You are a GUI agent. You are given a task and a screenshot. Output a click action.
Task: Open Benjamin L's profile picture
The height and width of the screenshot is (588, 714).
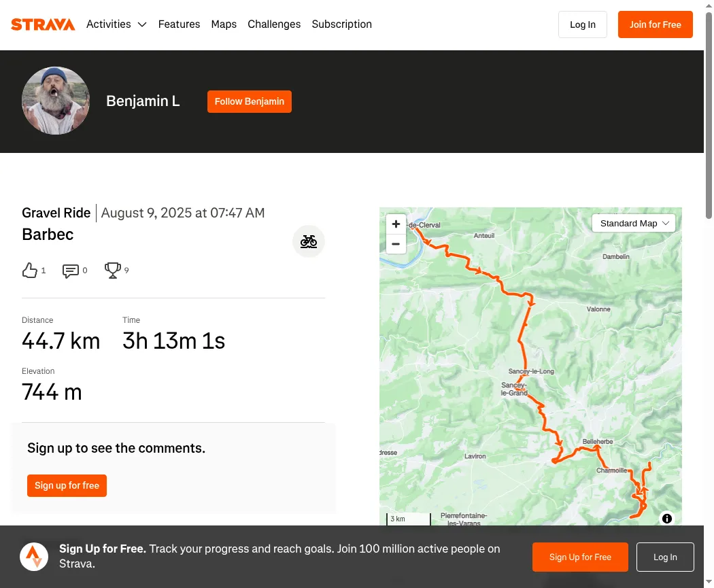(56, 101)
